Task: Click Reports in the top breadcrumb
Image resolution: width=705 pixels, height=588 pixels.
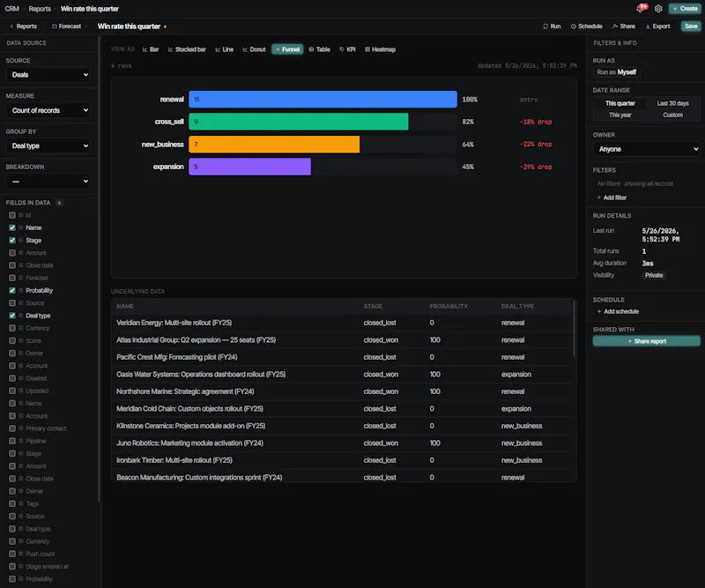Action: [x=40, y=9]
